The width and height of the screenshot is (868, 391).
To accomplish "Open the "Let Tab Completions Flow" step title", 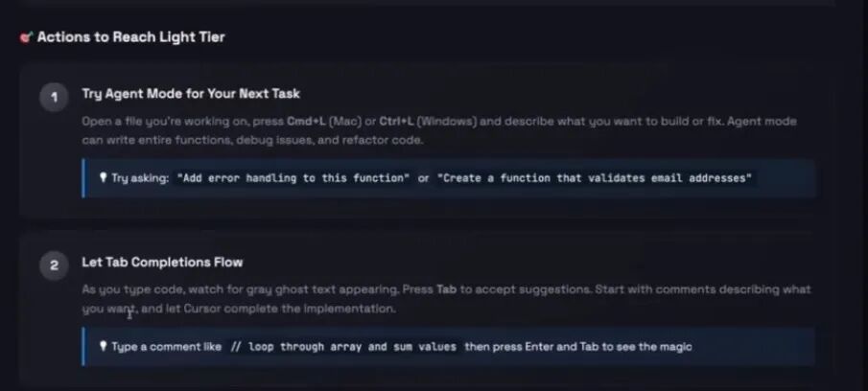I will [x=162, y=263].
